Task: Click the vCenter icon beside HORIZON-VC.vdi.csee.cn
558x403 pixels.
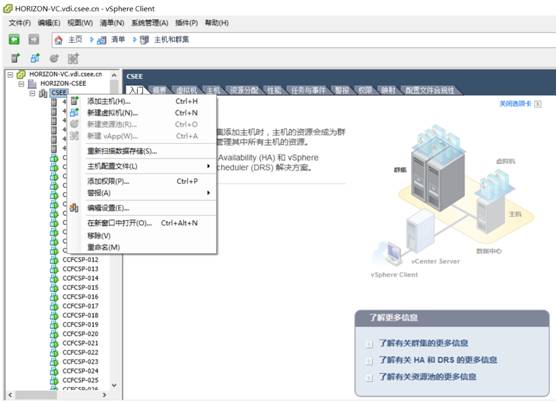Action: 21,74
